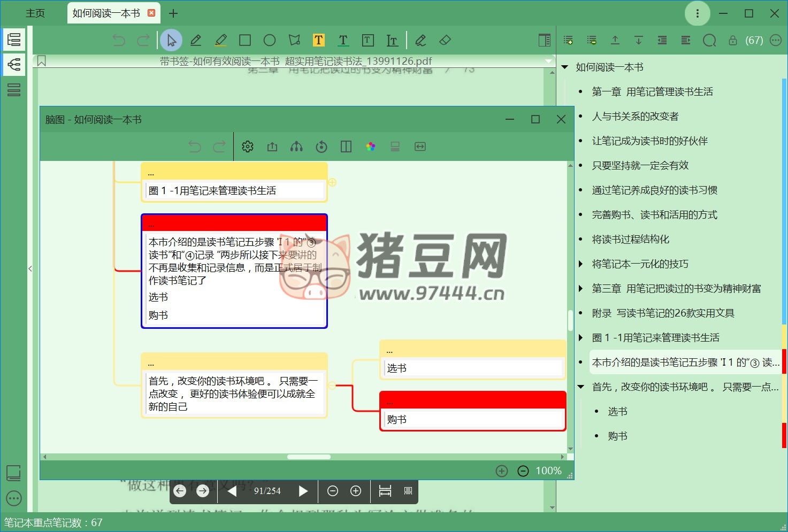
Task: Zoom in the mind map view
Action: pyautogui.click(x=502, y=471)
